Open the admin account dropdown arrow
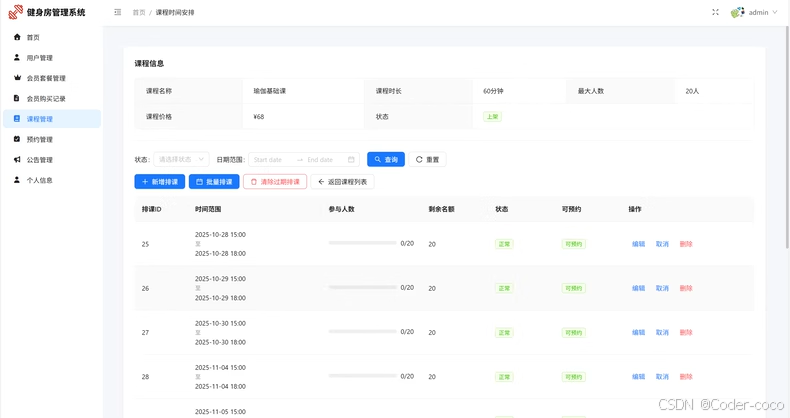 pos(775,12)
